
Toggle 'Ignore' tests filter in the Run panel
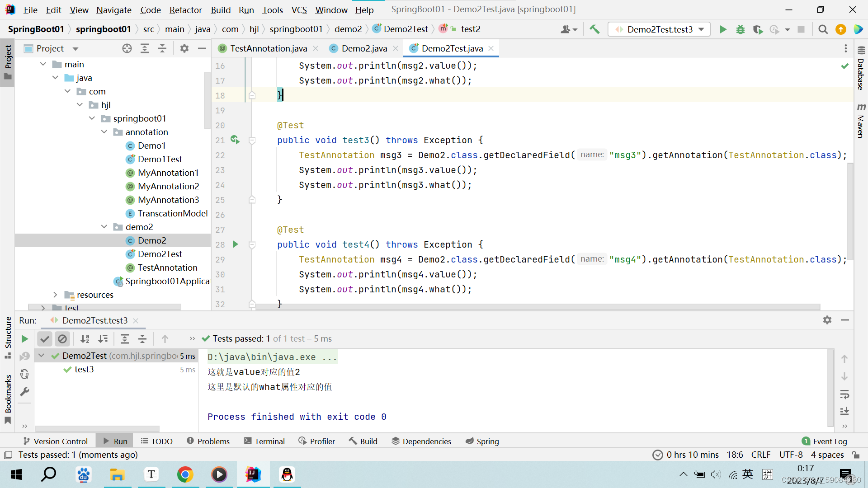pos(62,338)
